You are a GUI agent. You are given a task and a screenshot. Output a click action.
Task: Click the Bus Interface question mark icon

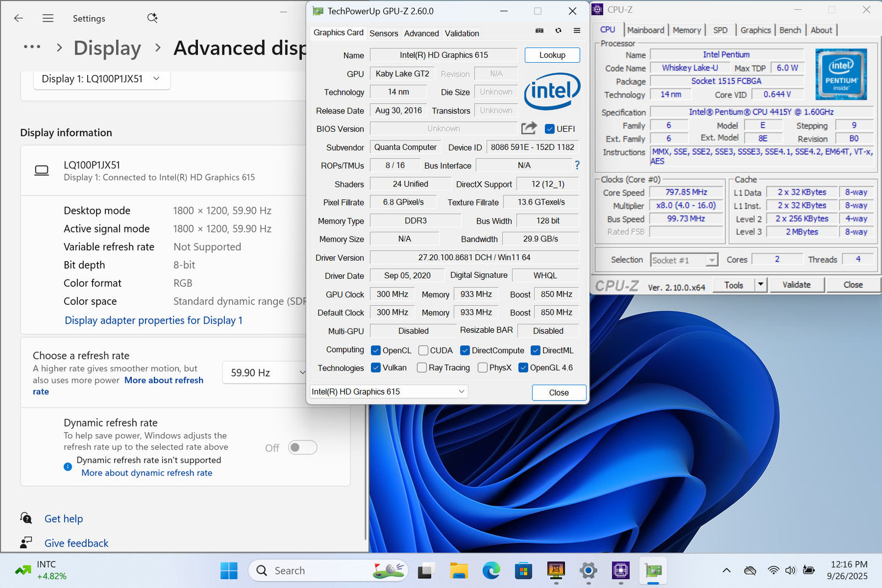pos(577,165)
